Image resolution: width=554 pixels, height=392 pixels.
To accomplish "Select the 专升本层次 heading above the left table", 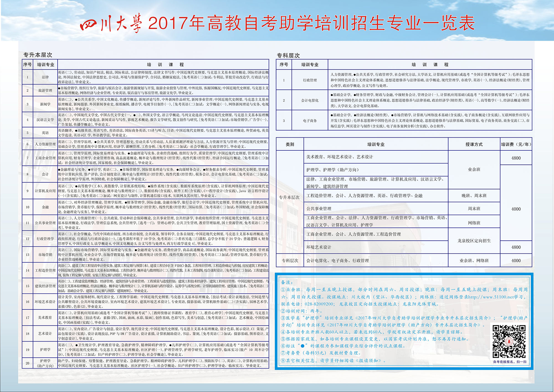I will (38, 55).
